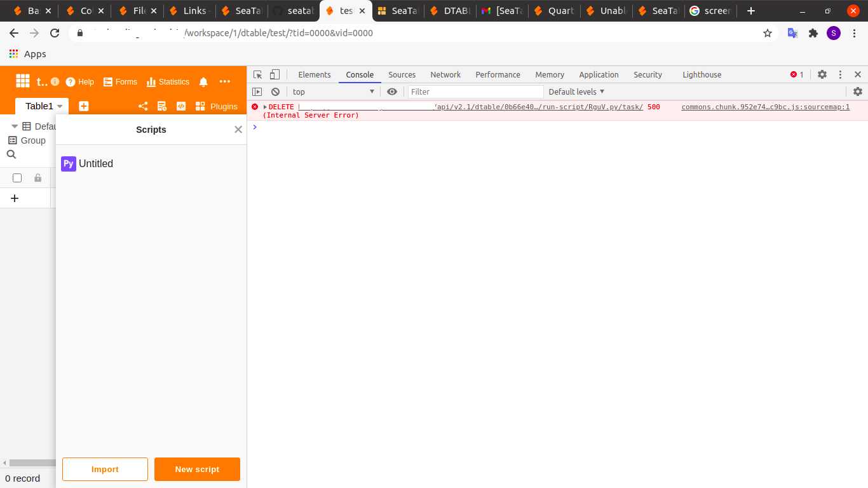Open the Statistics menu item
This screenshot has height=488, width=868.
168,82
